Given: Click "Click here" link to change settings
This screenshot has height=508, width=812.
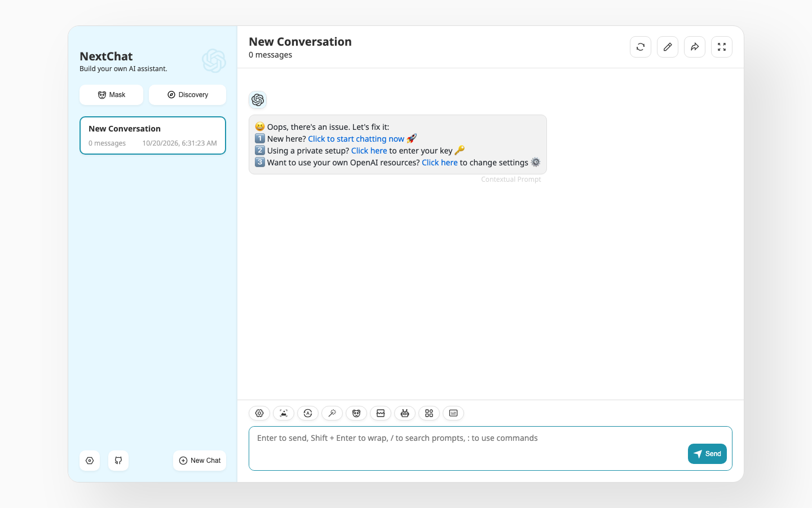Looking at the screenshot, I should (439, 163).
